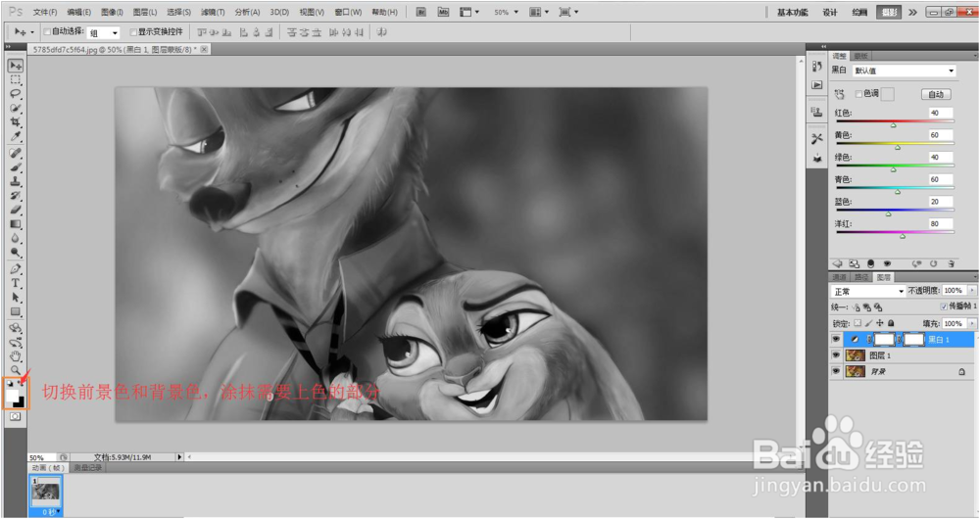Clip adjustment to layer icon

click(870, 263)
